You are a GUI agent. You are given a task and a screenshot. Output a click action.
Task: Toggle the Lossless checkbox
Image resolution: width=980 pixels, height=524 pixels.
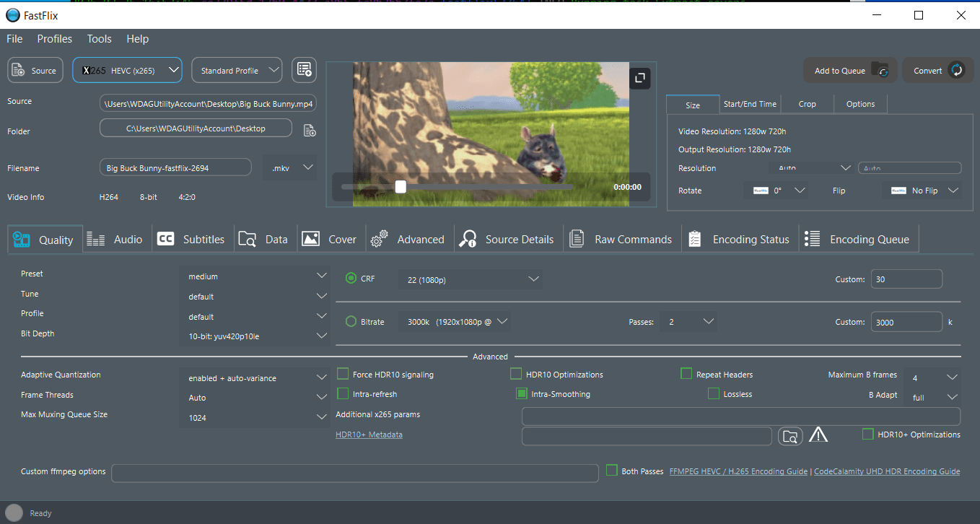(714, 394)
